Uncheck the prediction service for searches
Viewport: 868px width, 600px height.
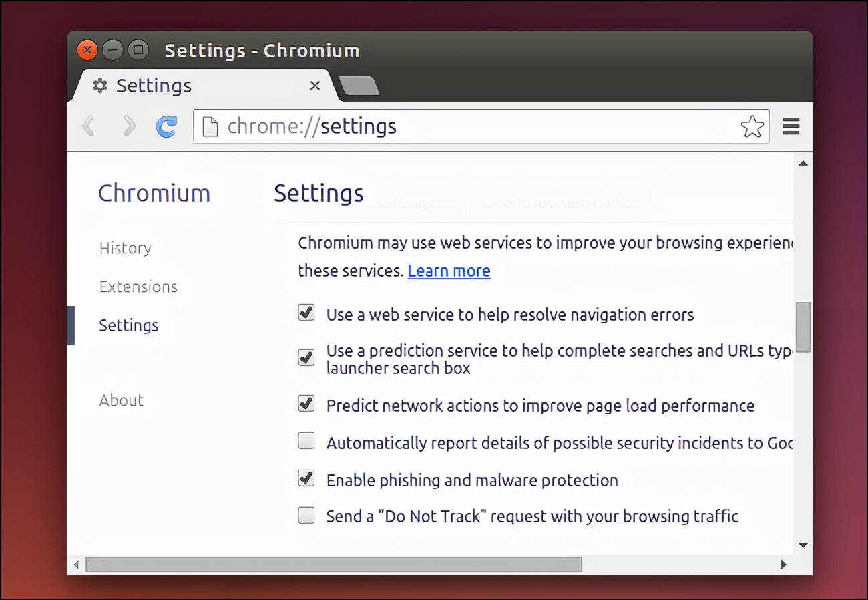[306, 358]
